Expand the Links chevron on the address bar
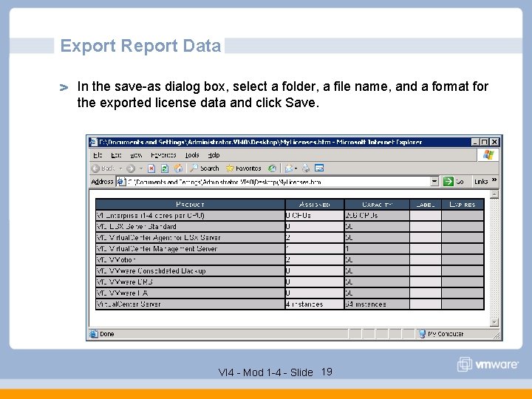Image resolution: width=532 pixels, height=399 pixels. [494, 180]
